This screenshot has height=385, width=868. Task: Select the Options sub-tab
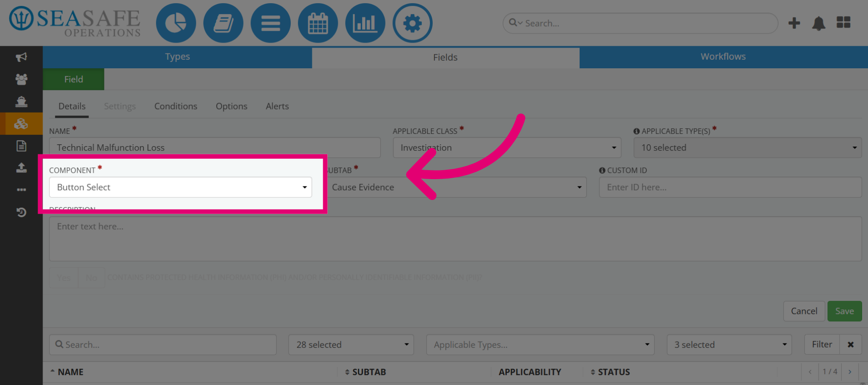click(x=231, y=106)
